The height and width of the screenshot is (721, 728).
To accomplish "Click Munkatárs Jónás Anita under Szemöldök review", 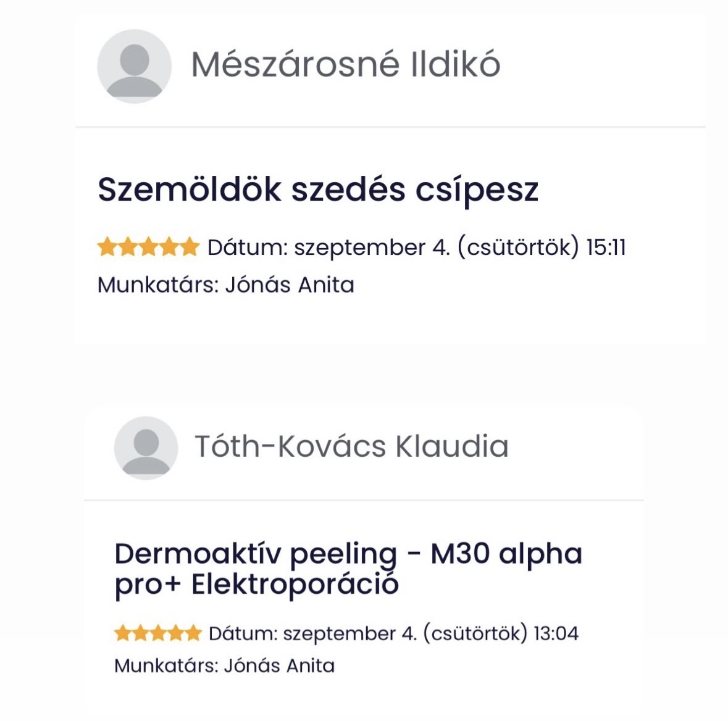I will (226, 285).
